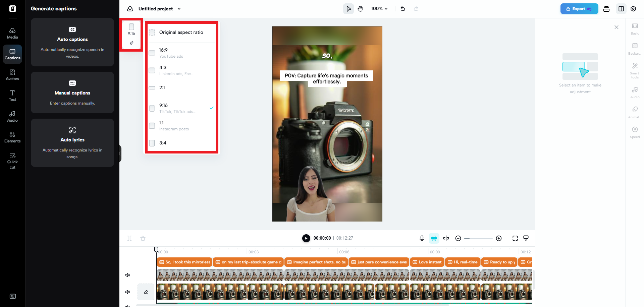Open the Speed settings panel

[635, 132]
